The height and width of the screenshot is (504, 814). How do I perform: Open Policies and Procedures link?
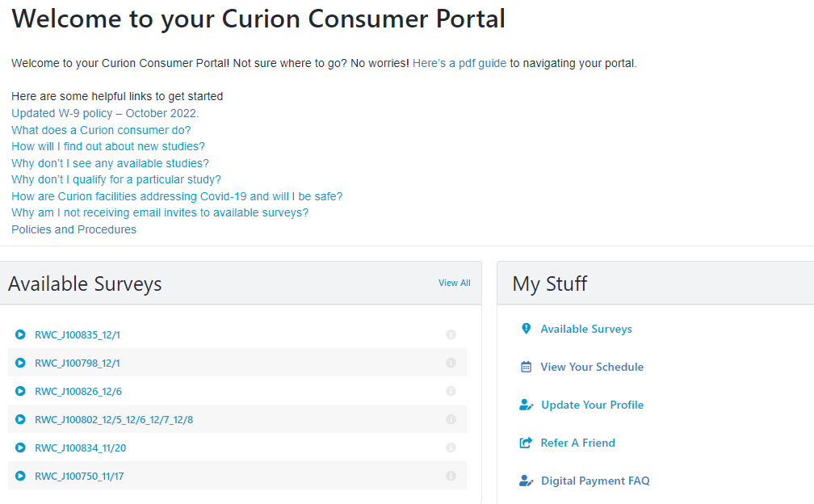(73, 229)
